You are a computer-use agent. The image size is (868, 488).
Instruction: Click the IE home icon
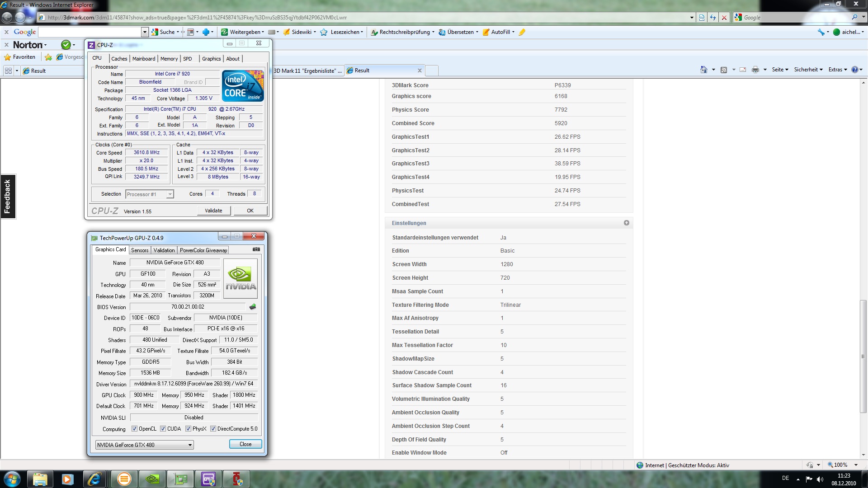703,70
